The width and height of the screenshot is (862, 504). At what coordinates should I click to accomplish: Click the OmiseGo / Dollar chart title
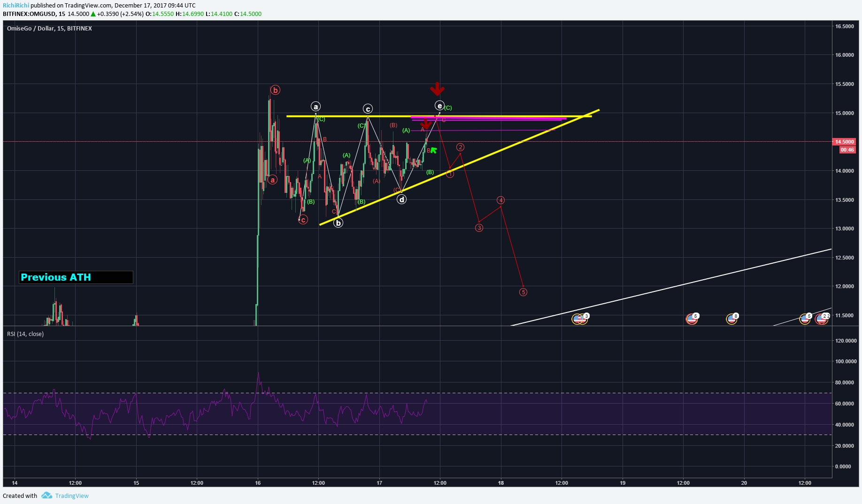pos(49,29)
